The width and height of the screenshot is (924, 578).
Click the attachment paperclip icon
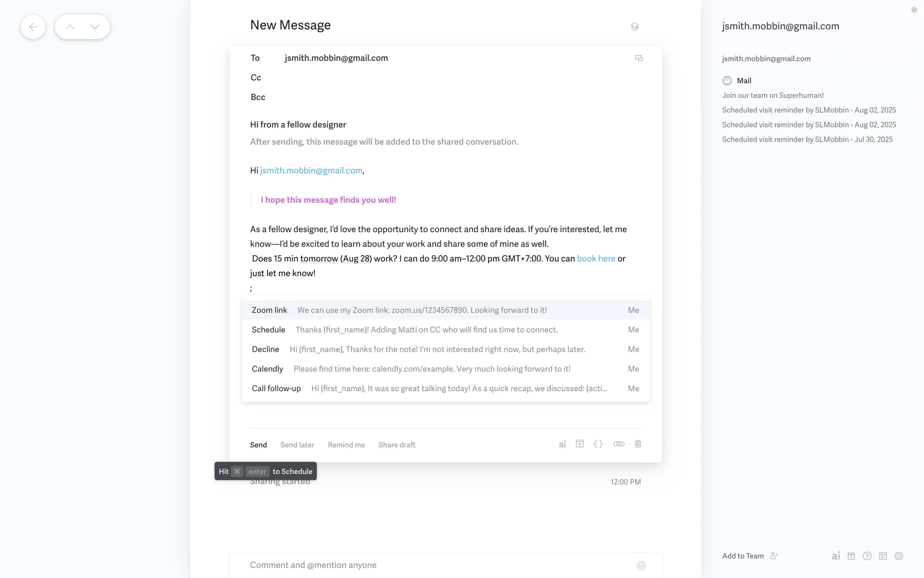pyautogui.click(x=619, y=444)
